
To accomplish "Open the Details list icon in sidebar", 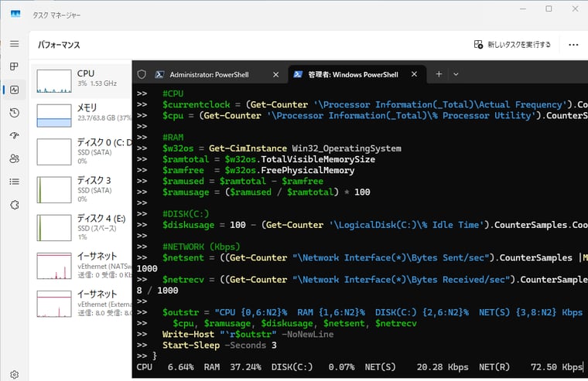I will [x=14, y=182].
